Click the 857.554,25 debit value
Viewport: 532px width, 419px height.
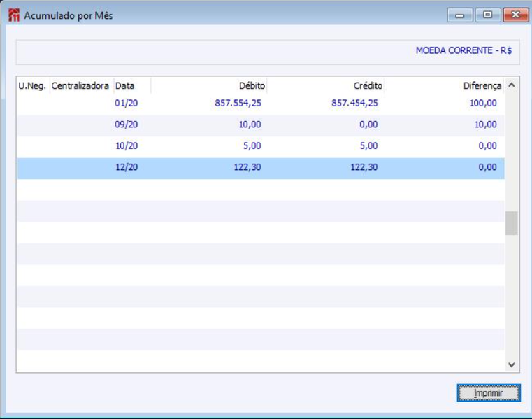click(238, 103)
